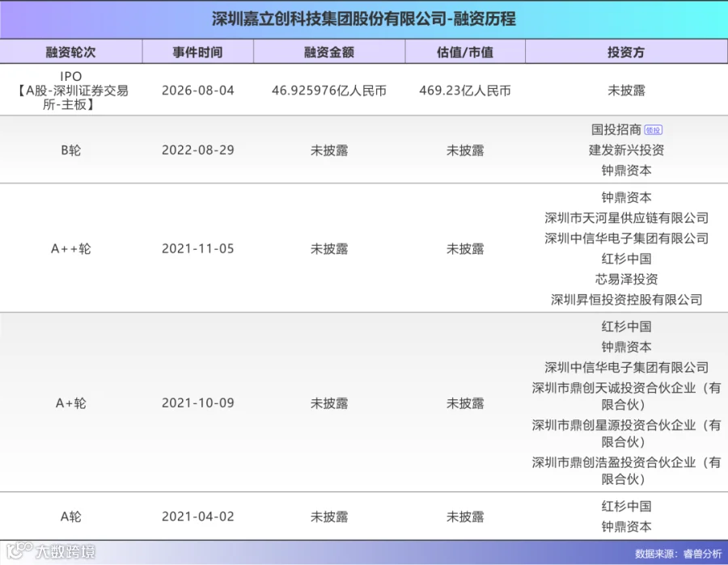
Task: Click the valuation 469.23亿人民币
Action: (465, 91)
